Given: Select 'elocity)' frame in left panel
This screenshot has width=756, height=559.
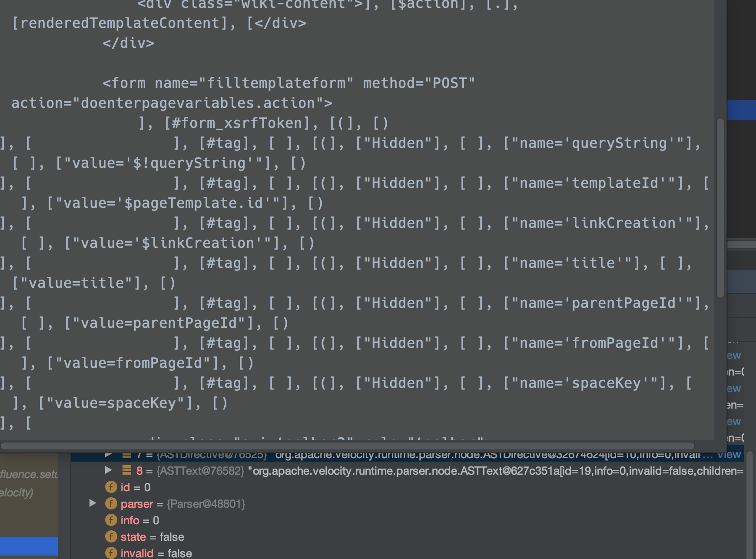Looking at the screenshot, I should (x=17, y=492).
